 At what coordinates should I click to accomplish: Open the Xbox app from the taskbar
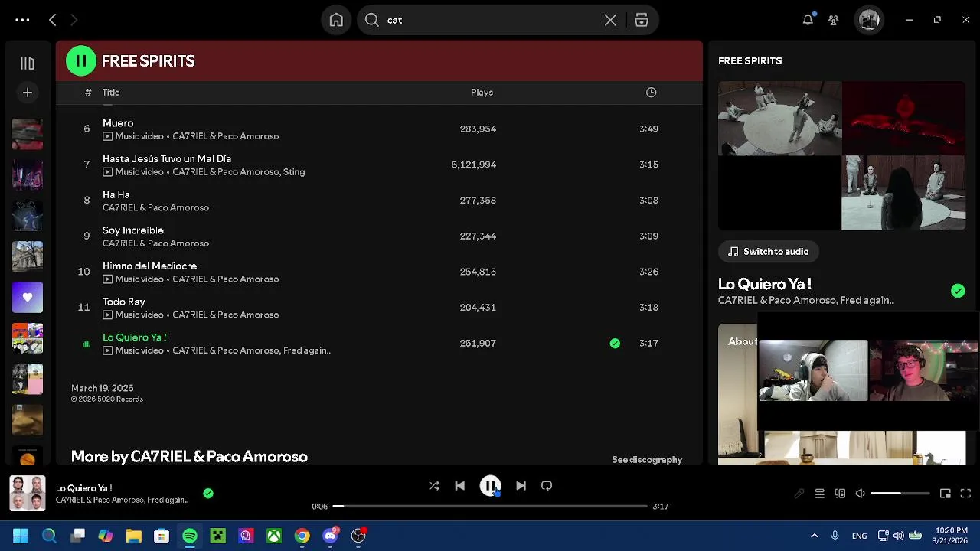tap(274, 536)
